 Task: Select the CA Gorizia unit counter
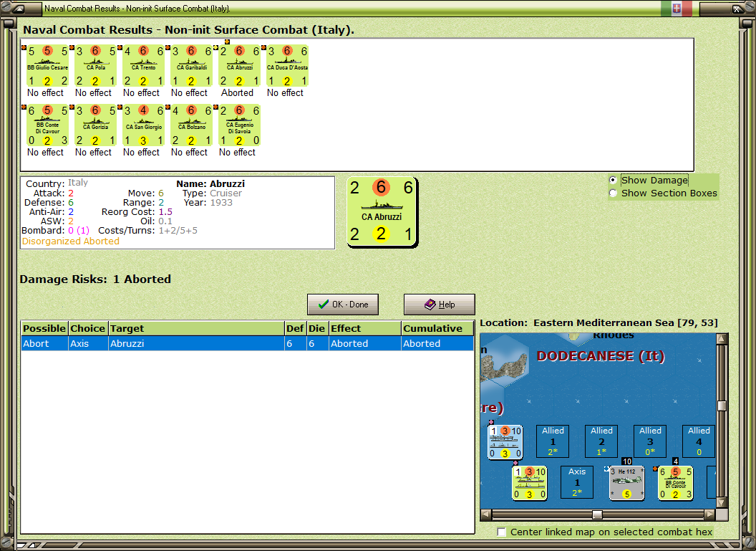tap(95, 125)
